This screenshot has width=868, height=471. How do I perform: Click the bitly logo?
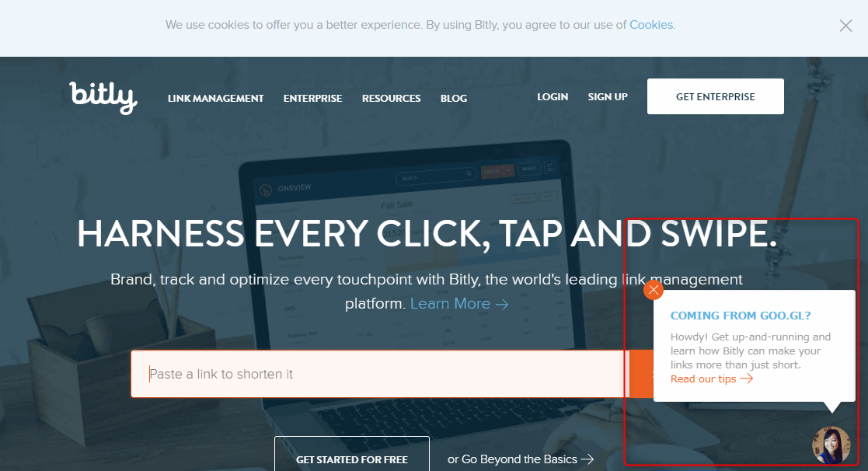103,98
